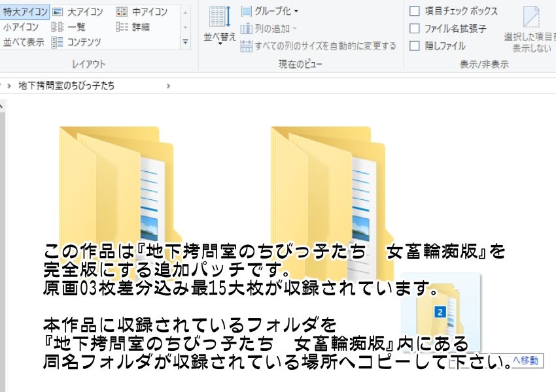This screenshot has height=392, width=556.
Task: Pick the 並べて表示 tiles layout
Action: click(24, 42)
